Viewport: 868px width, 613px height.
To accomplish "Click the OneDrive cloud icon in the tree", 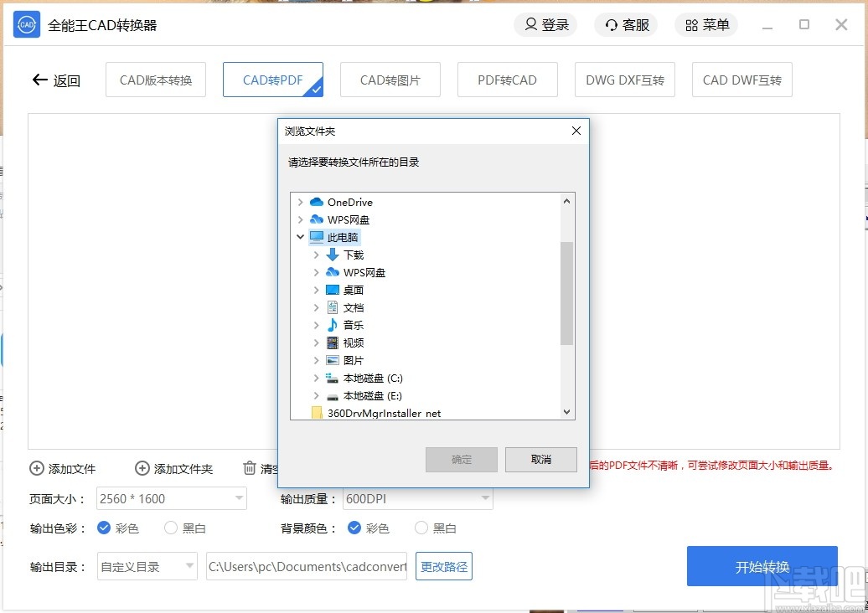I will (x=318, y=202).
